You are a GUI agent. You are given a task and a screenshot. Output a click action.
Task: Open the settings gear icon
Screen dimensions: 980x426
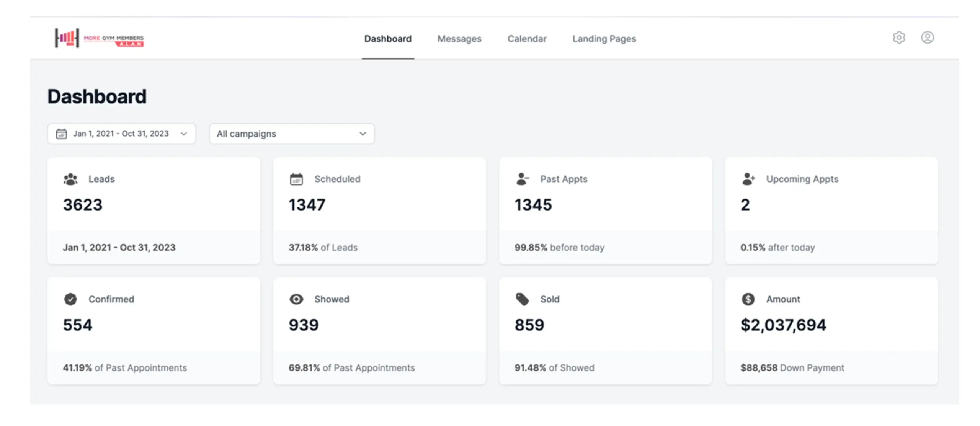(x=898, y=38)
